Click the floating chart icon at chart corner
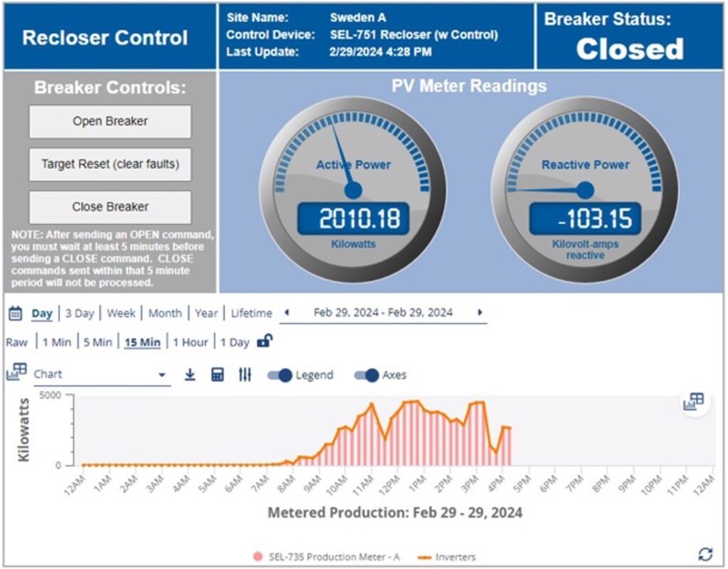Viewport: 728px width, 569px height. [x=692, y=402]
